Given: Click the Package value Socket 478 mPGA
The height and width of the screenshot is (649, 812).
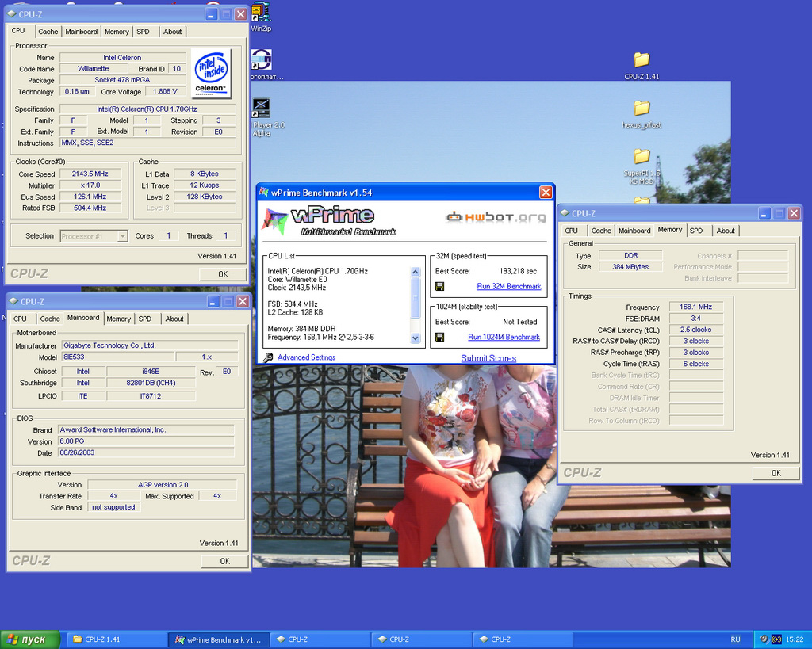Looking at the screenshot, I should [123, 80].
